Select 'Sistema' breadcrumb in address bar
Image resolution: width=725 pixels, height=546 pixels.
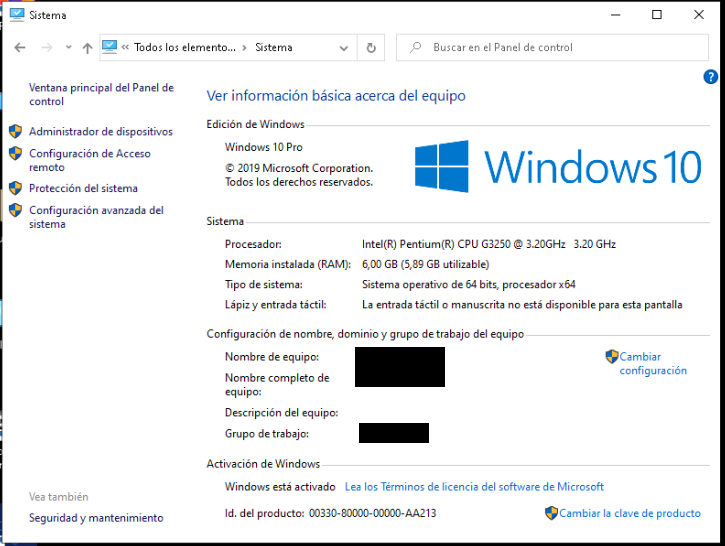274,47
